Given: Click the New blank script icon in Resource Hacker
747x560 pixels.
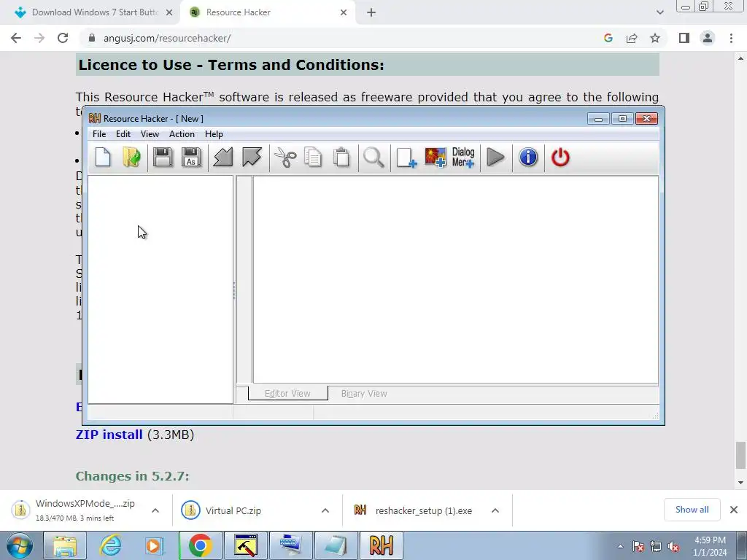Looking at the screenshot, I should coord(103,157).
